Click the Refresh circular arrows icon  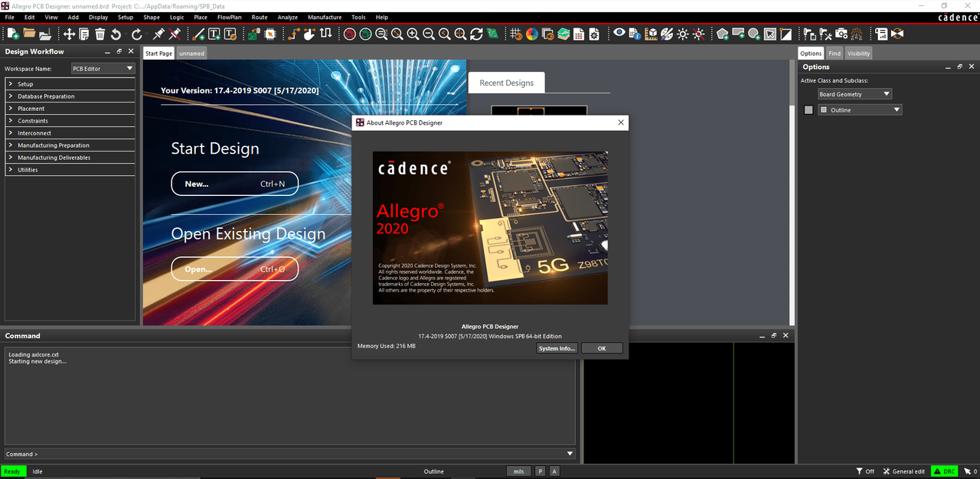pos(476,34)
